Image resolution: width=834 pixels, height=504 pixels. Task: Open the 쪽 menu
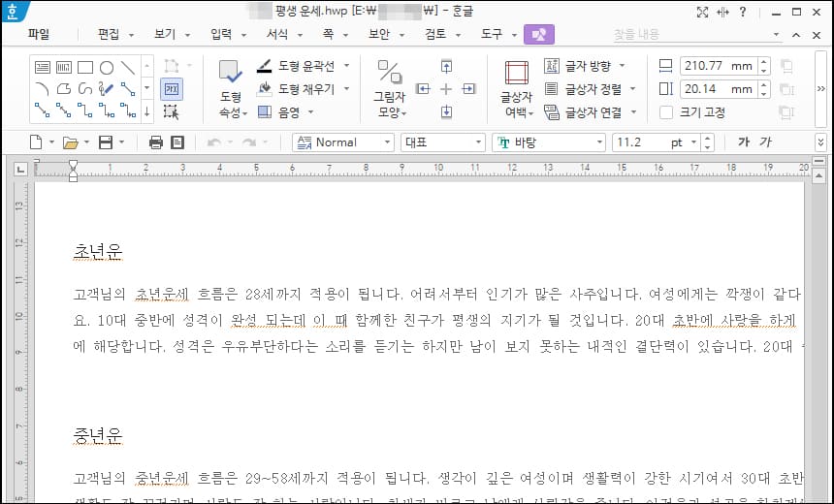point(328,35)
